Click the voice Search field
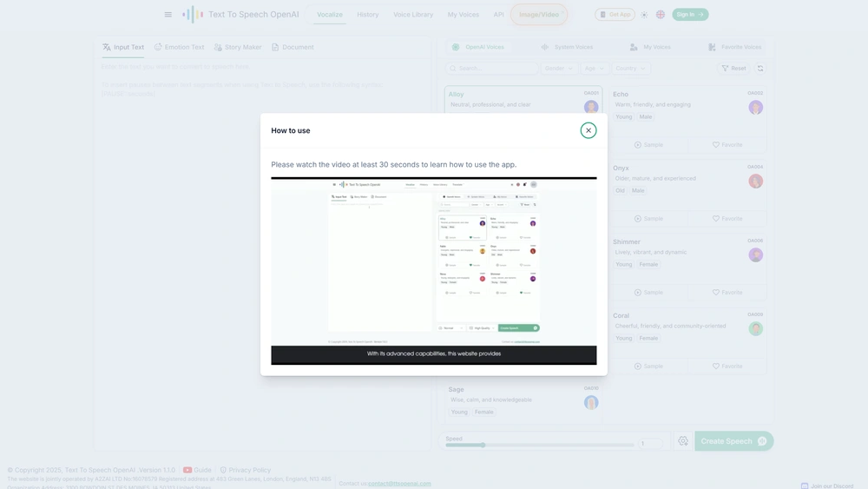 [491, 68]
